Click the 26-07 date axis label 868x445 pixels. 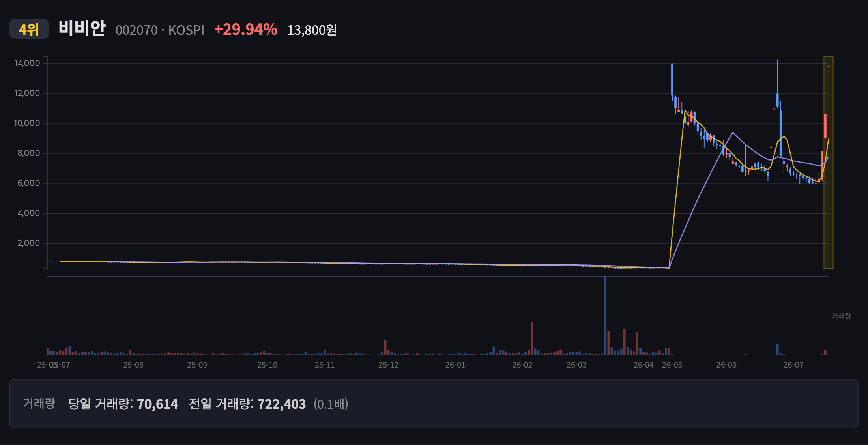click(x=793, y=365)
